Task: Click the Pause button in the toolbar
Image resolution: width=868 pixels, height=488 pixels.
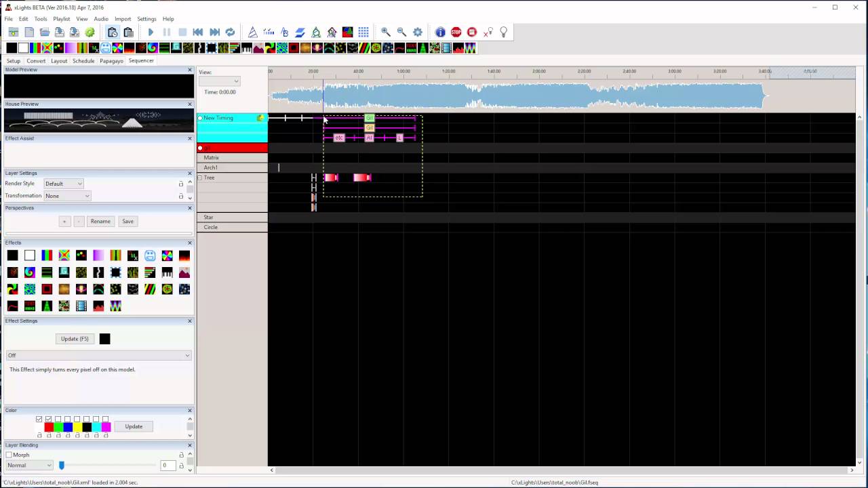Action: click(x=166, y=32)
